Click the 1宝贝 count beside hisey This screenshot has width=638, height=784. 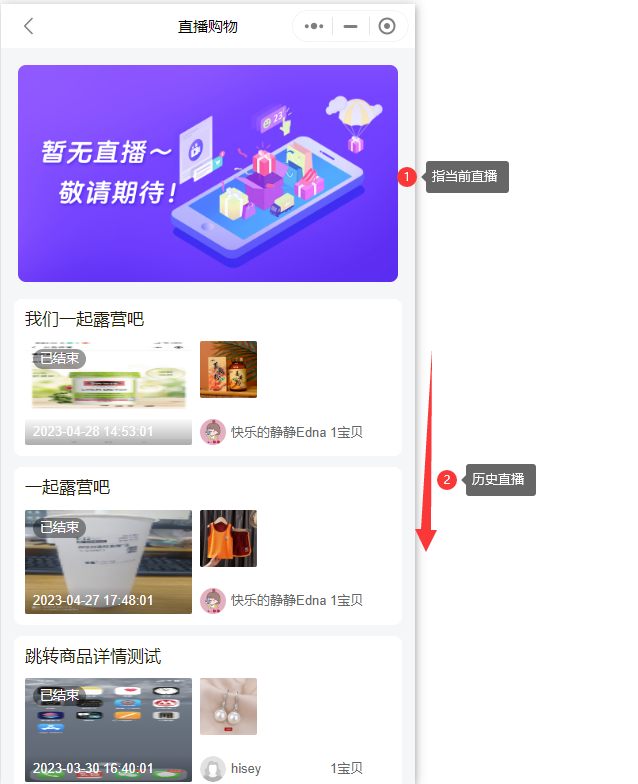pos(346,768)
